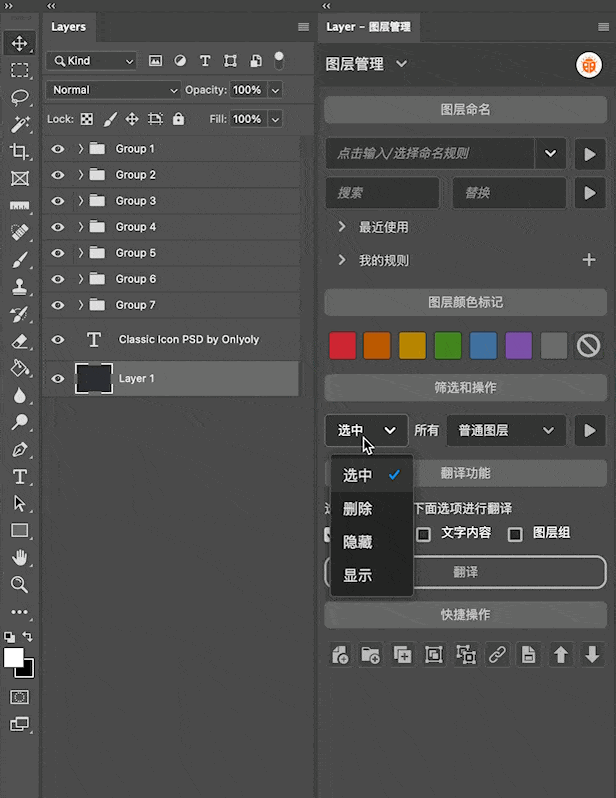Open naming rule dropdown chevron

550,153
